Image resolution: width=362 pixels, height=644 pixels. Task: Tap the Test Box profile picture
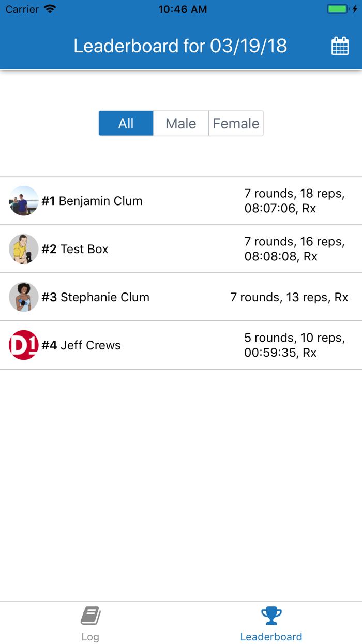click(x=23, y=248)
